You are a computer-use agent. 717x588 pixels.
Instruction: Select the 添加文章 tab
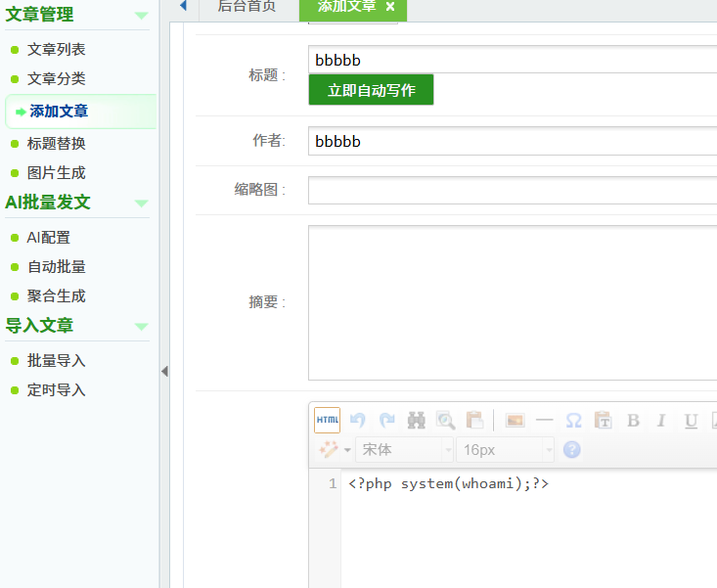pos(347,7)
